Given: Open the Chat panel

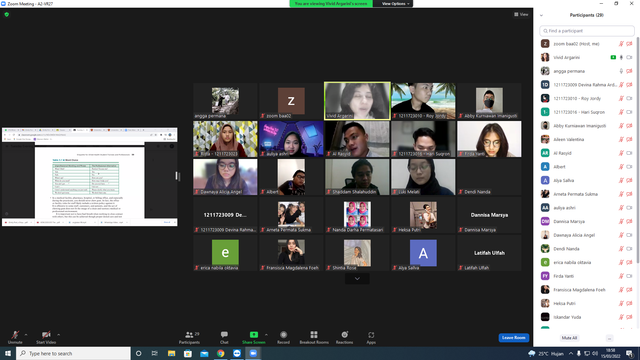Looking at the screenshot, I should [224, 337].
